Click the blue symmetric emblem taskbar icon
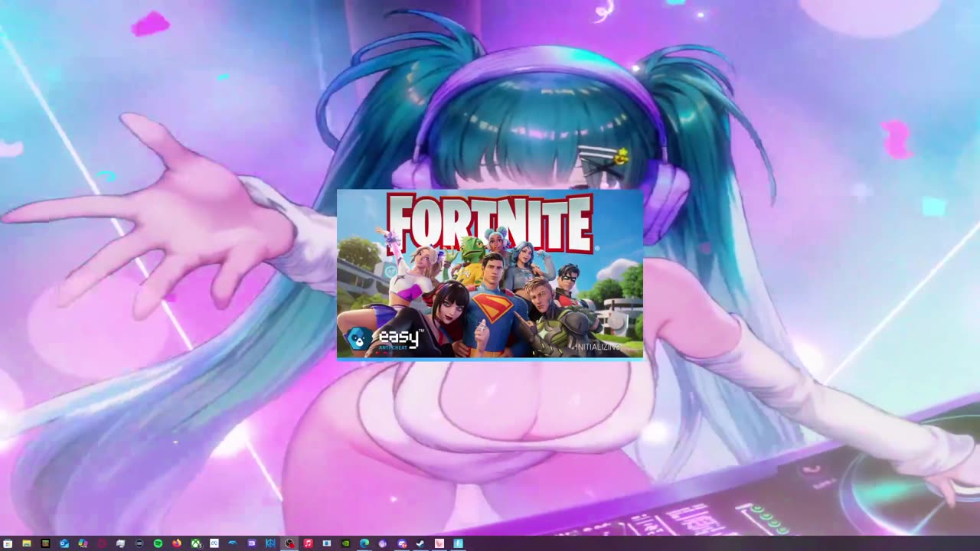Viewport: 980px width, 551px height. (270, 543)
